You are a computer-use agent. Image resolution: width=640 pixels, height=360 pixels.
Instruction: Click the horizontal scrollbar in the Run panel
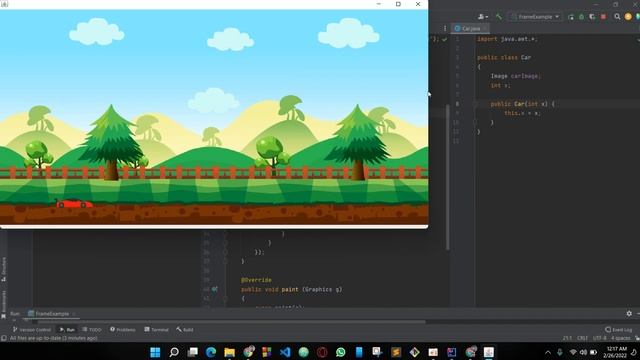click(x=231, y=322)
